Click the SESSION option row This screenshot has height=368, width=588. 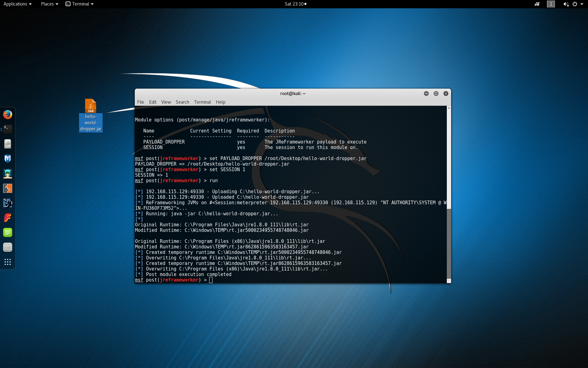point(251,148)
